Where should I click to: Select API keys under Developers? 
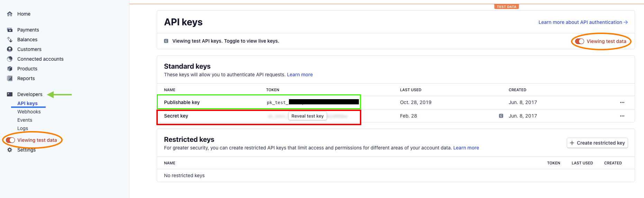(27, 103)
